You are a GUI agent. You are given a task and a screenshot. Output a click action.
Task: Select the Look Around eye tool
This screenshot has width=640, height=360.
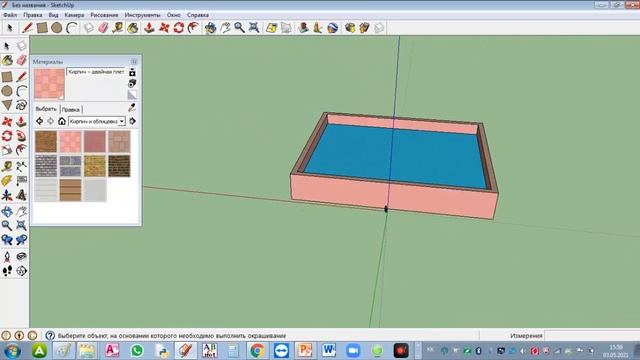click(x=21, y=256)
